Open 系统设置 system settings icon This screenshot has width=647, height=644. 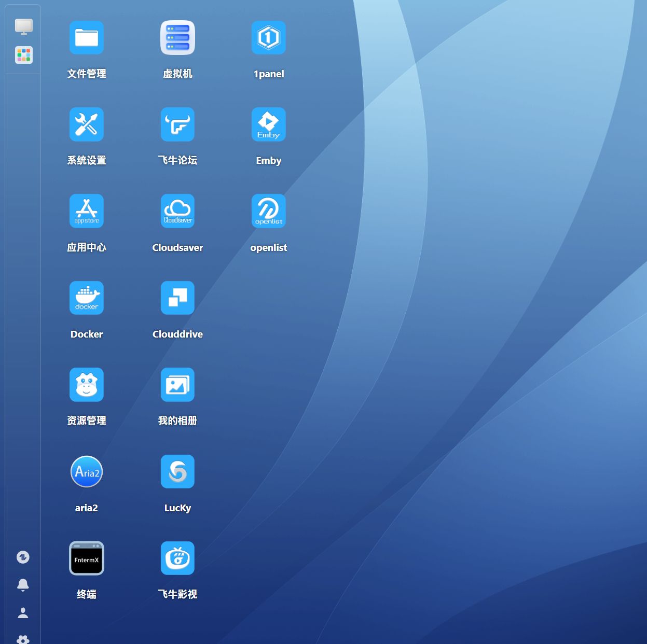87,124
